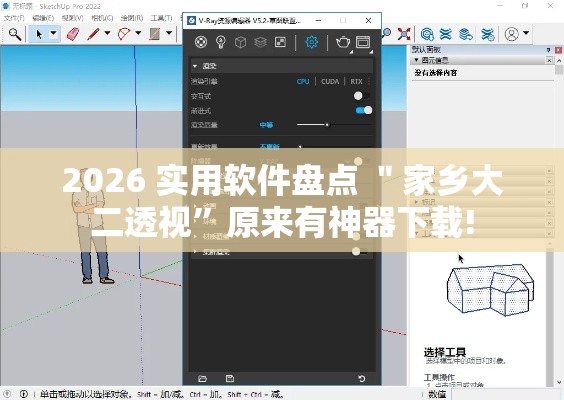Choose the pink Eraser tool
The width and height of the screenshot is (564, 400).
[73, 34]
